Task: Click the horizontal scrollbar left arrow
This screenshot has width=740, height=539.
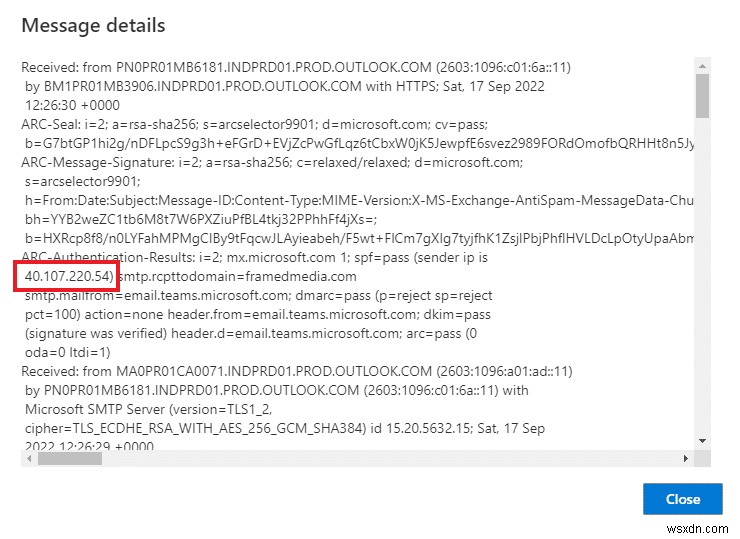Action: coord(27,458)
